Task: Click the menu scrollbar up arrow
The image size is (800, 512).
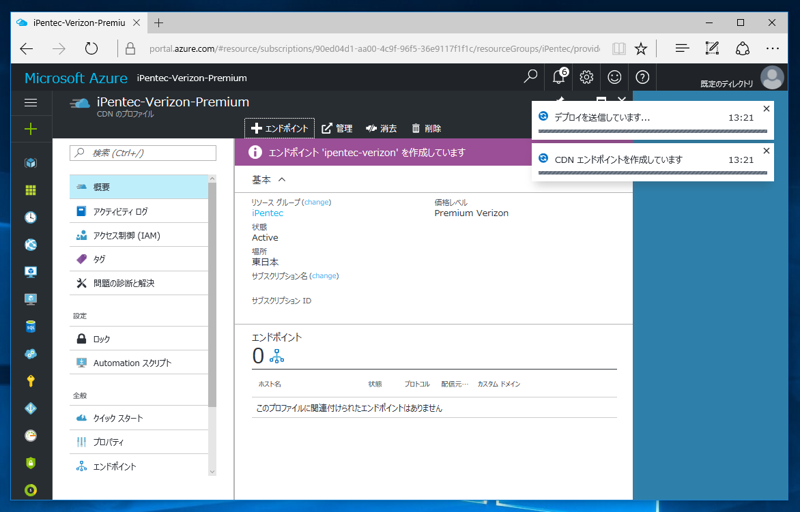Action: click(x=212, y=179)
